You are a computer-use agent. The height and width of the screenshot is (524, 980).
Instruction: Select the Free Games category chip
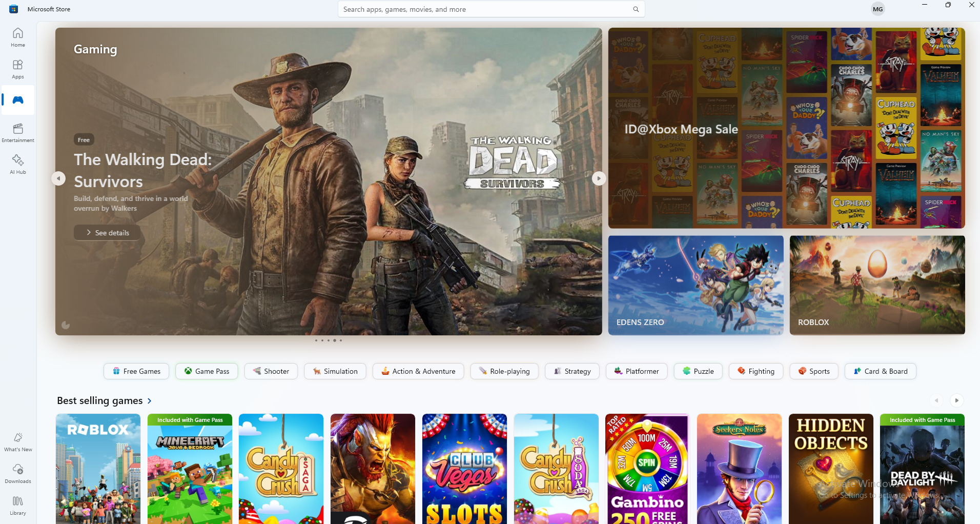(136, 371)
